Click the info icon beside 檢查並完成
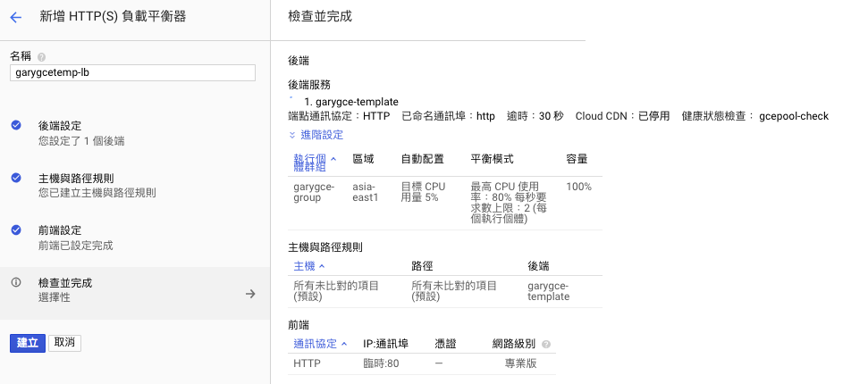Screen dimensions: 868x384 [x=16, y=282]
